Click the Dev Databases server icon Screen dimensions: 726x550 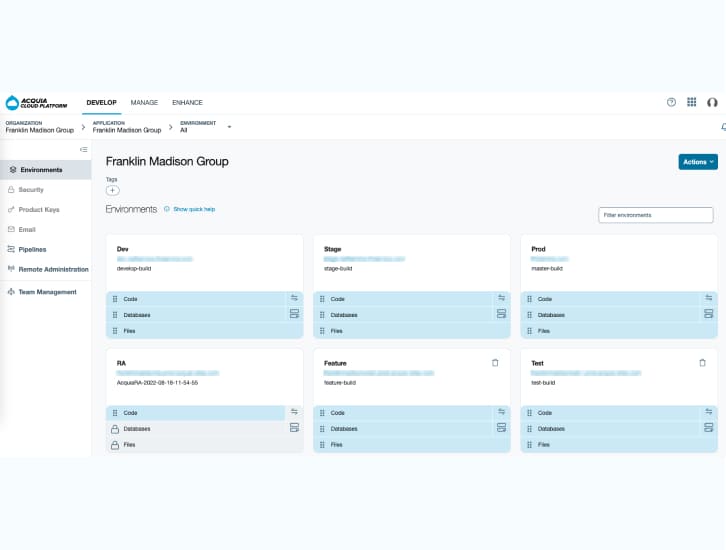pyautogui.click(x=294, y=313)
